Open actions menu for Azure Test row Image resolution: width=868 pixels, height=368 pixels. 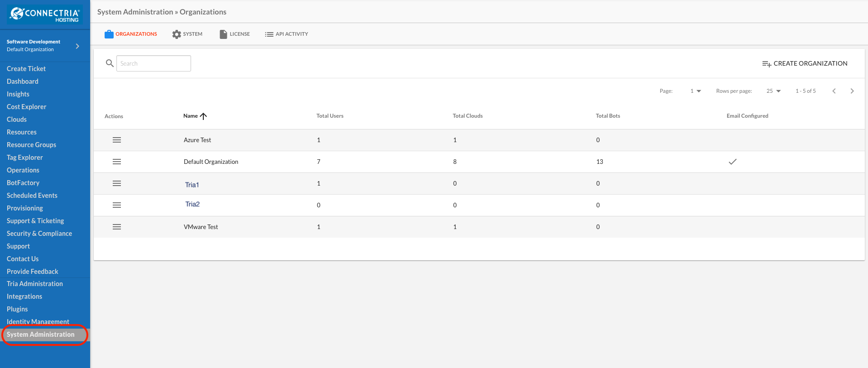(117, 140)
